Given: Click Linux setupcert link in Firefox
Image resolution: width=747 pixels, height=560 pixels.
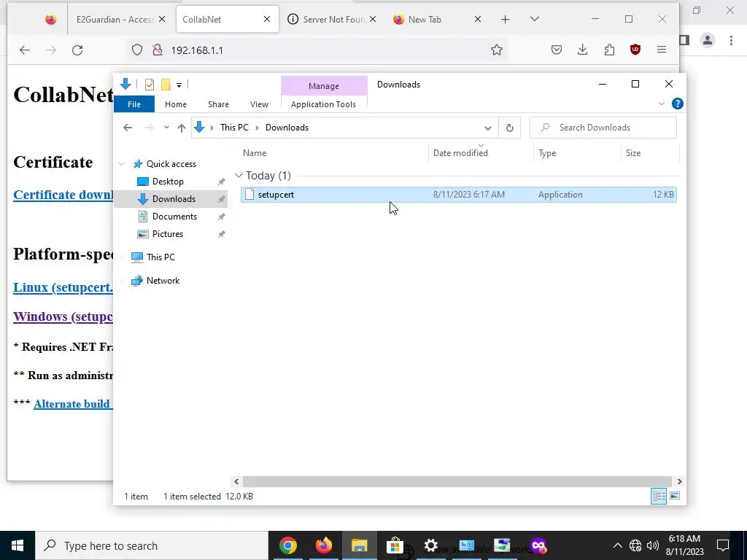Looking at the screenshot, I should [x=63, y=287].
